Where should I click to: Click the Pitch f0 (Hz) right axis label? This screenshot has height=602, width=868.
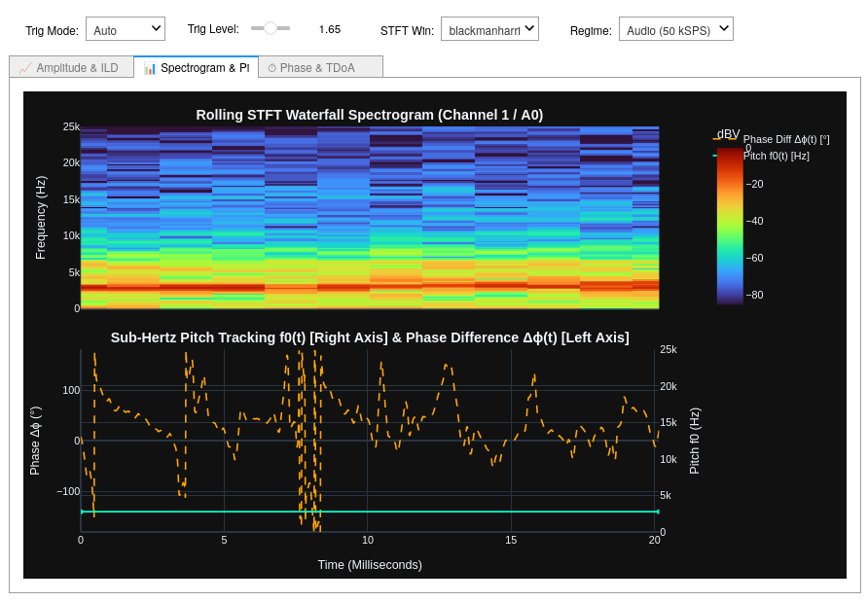pyautogui.click(x=695, y=441)
